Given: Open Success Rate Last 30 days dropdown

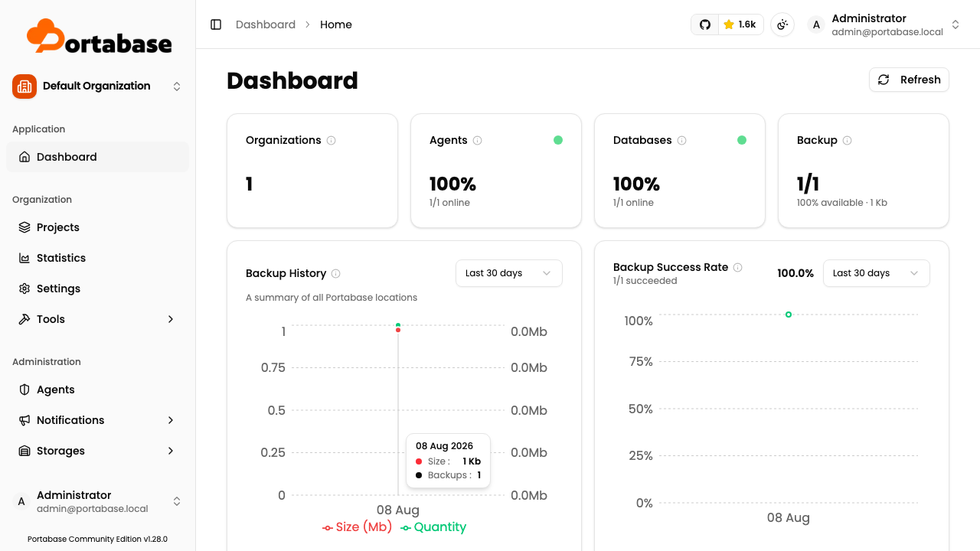Looking at the screenshot, I should click(x=877, y=273).
